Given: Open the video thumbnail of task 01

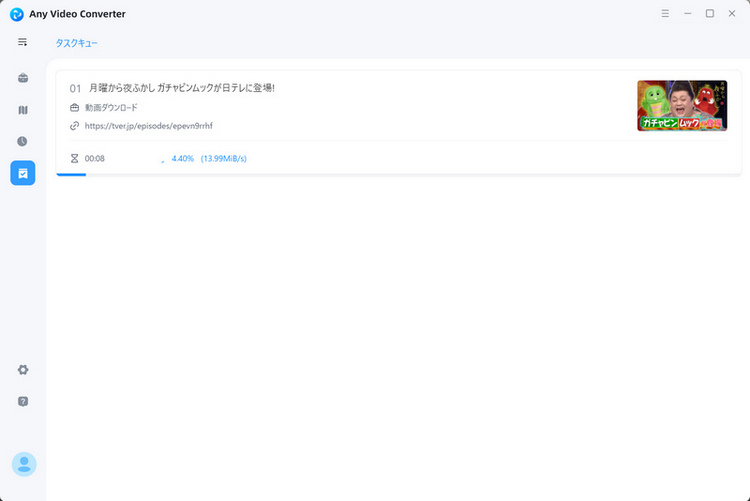Looking at the screenshot, I should 682,106.
